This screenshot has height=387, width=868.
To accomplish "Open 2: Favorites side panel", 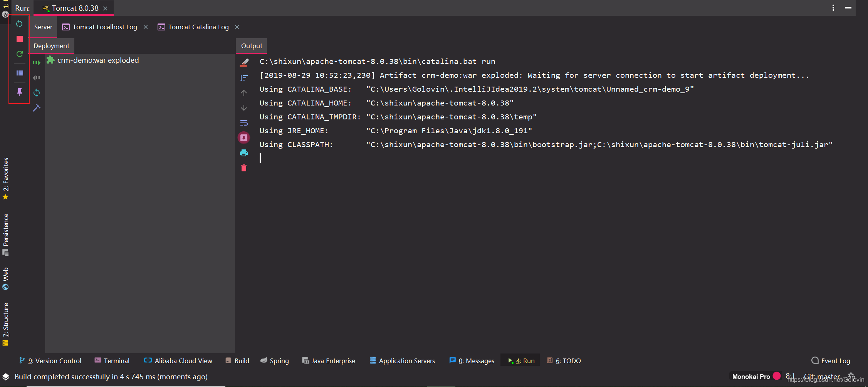I will tap(6, 178).
